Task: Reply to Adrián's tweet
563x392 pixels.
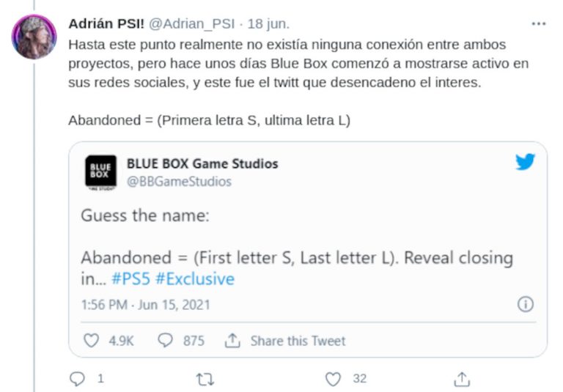Action: point(78,379)
